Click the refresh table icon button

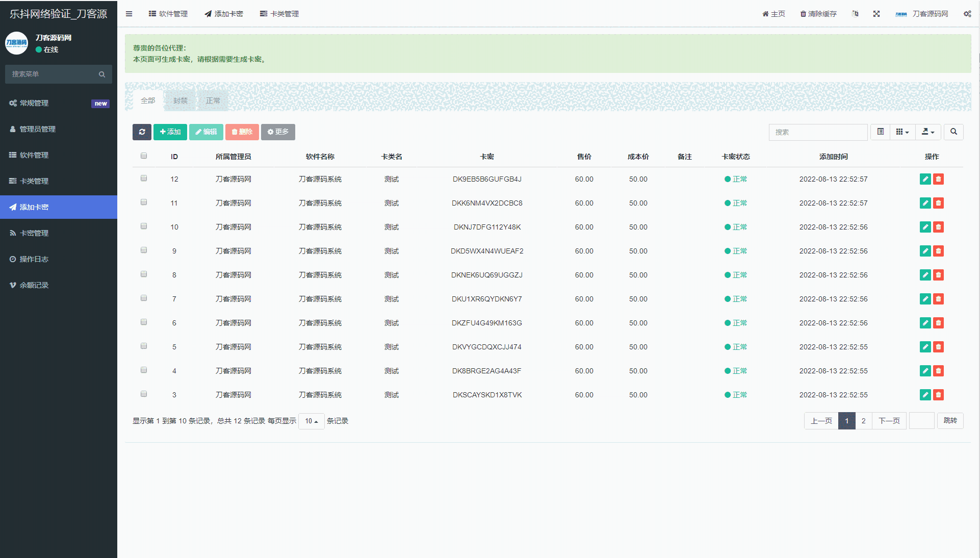142,132
